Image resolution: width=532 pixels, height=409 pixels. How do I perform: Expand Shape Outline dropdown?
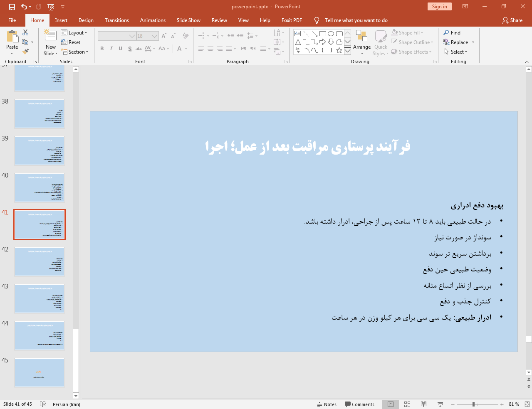click(x=432, y=42)
